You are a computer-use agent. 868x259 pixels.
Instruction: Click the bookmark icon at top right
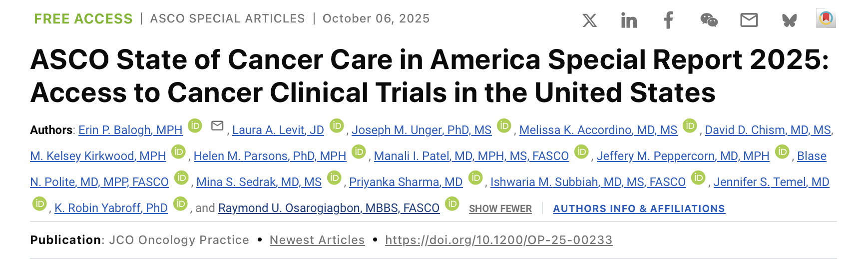826,18
